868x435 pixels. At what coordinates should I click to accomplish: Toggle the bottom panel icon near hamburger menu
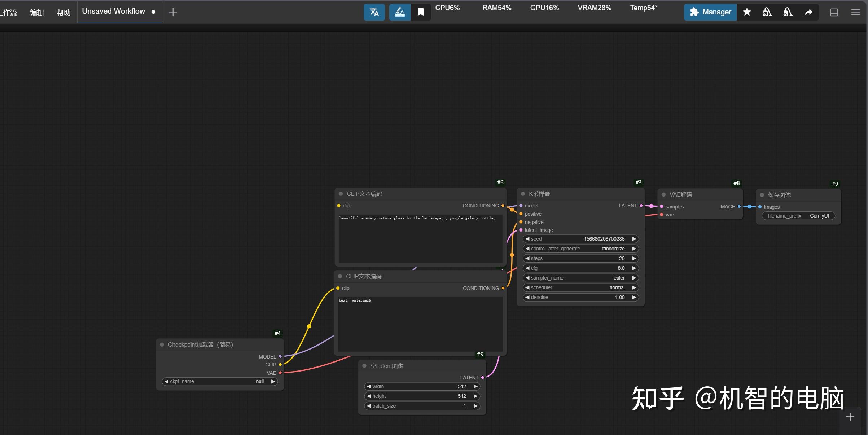(x=834, y=12)
